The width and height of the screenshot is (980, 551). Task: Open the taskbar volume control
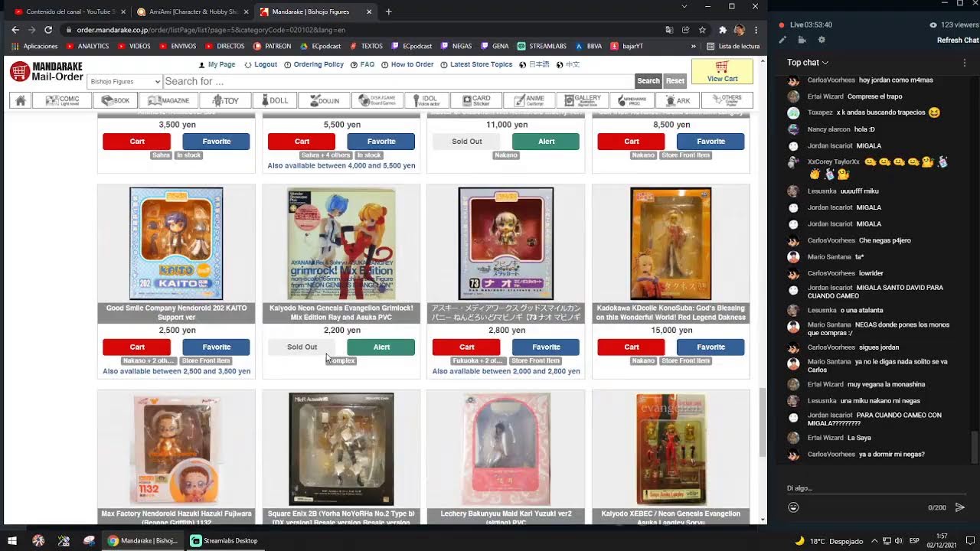click(897, 541)
